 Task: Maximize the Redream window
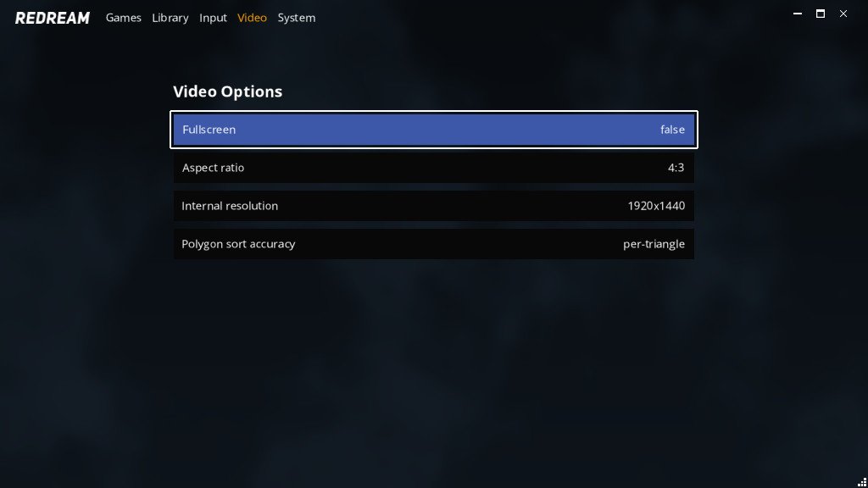[x=821, y=14]
